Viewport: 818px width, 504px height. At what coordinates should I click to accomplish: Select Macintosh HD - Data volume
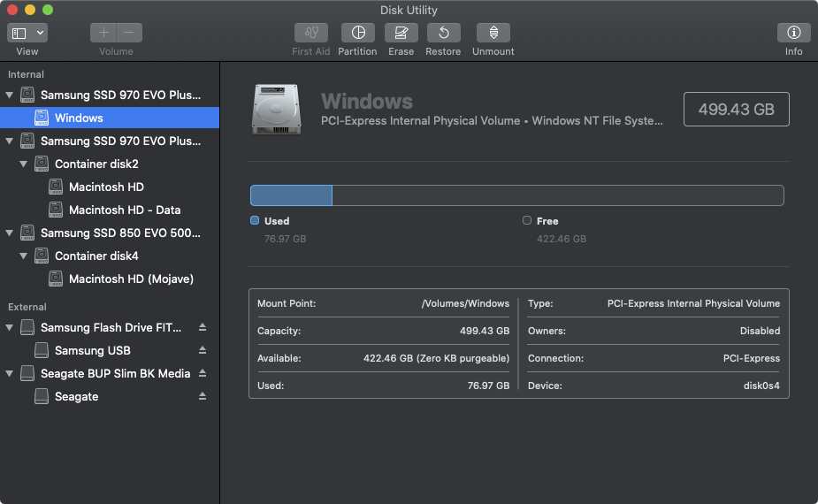[110, 210]
